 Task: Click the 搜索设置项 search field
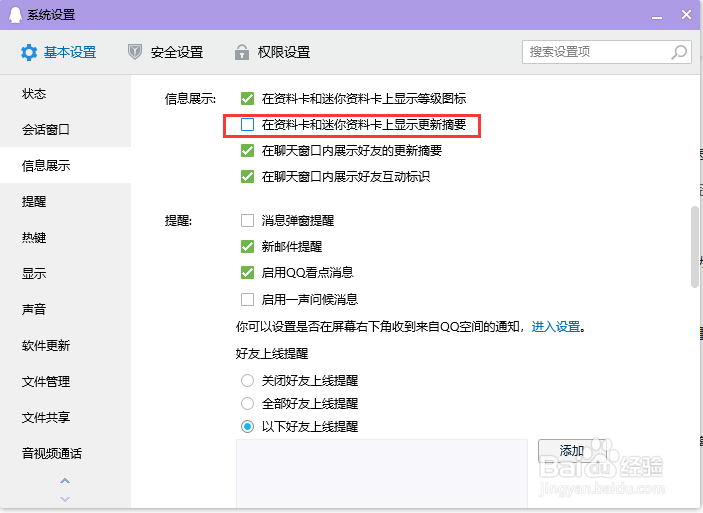[607, 52]
